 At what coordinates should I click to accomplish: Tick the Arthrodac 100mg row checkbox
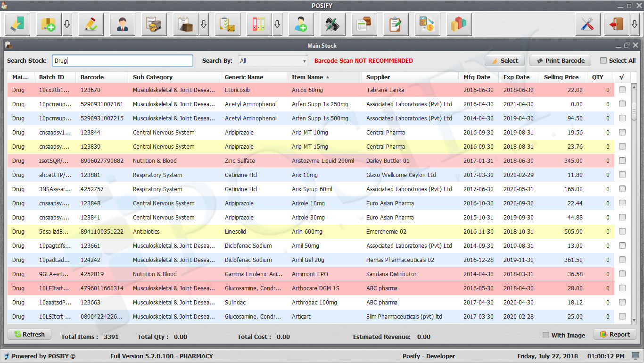pyautogui.click(x=622, y=302)
